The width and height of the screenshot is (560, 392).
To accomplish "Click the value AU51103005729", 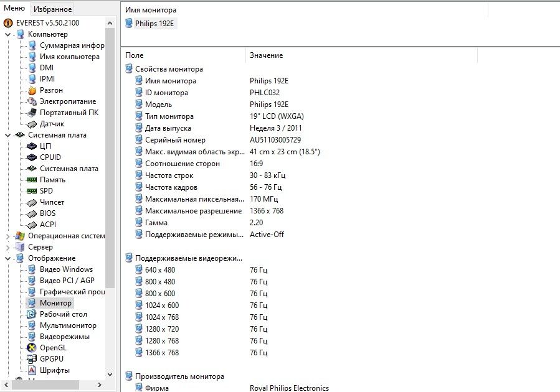I will 275,140.
